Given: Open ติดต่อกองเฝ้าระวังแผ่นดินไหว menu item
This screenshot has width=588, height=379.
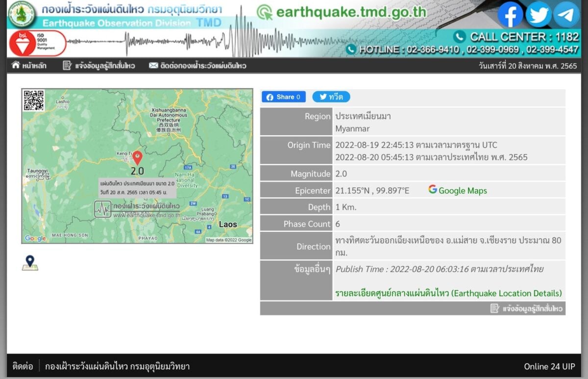Looking at the screenshot, I should 197,66.
